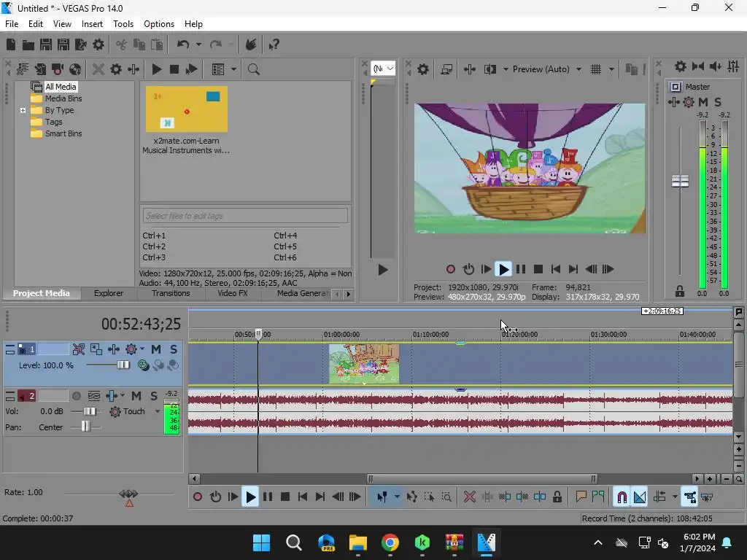Click the Open project folder icon
Viewport: 747px width, 560px height.
(28, 44)
